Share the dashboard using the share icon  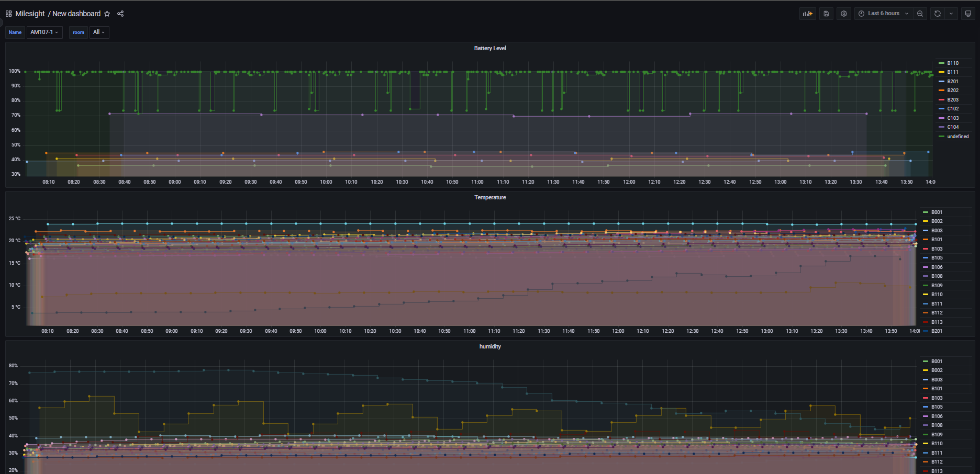point(120,14)
